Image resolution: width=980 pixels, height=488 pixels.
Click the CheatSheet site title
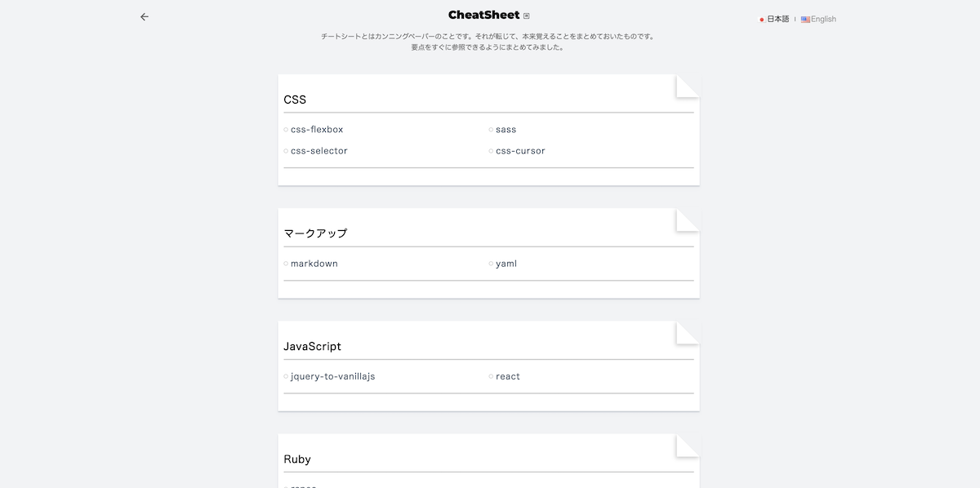coord(483,14)
